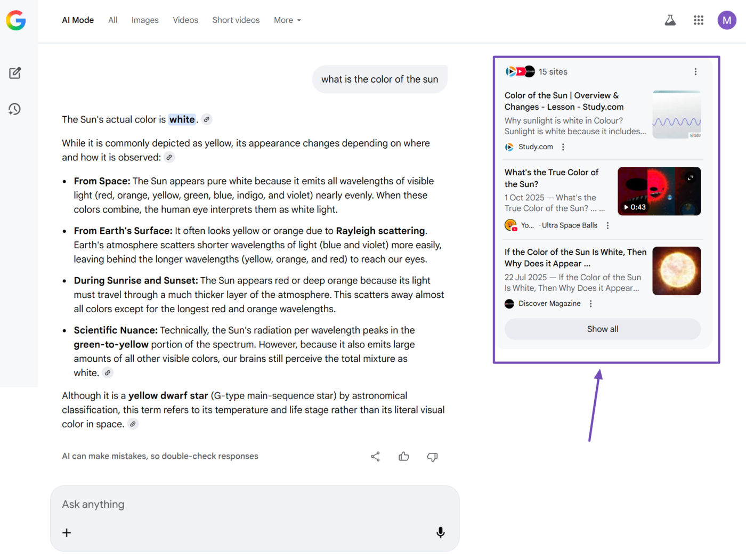Screen dimensions: 746x560
Task: Open options menu for the Study.com result
Action: pos(563,147)
